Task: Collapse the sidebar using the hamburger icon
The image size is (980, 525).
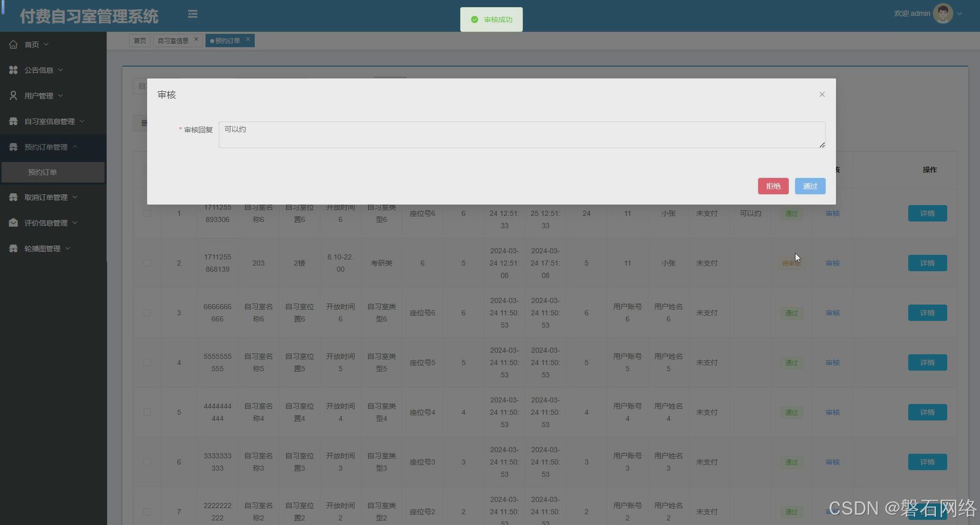Action: 193,14
